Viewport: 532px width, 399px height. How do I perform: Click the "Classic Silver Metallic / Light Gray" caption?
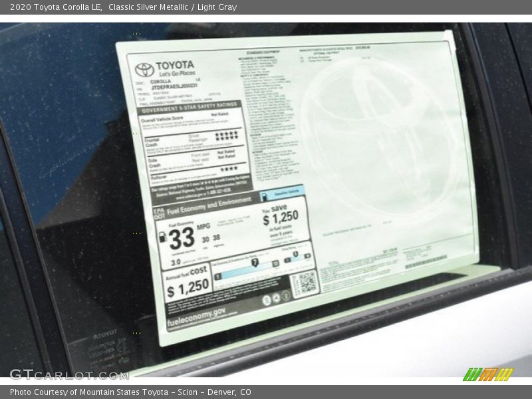tap(173, 7)
